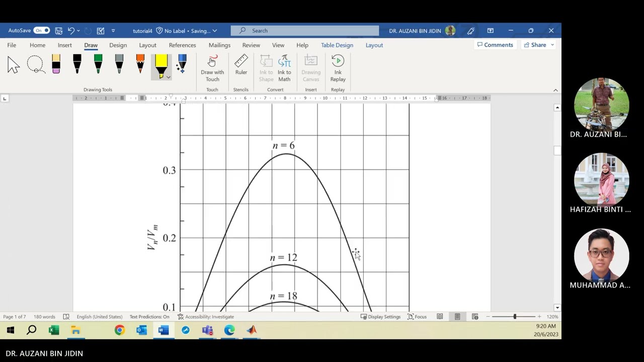The width and height of the screenshot is (644, 362).
Task: Open the Share dropdown
Action: [552, 45]
